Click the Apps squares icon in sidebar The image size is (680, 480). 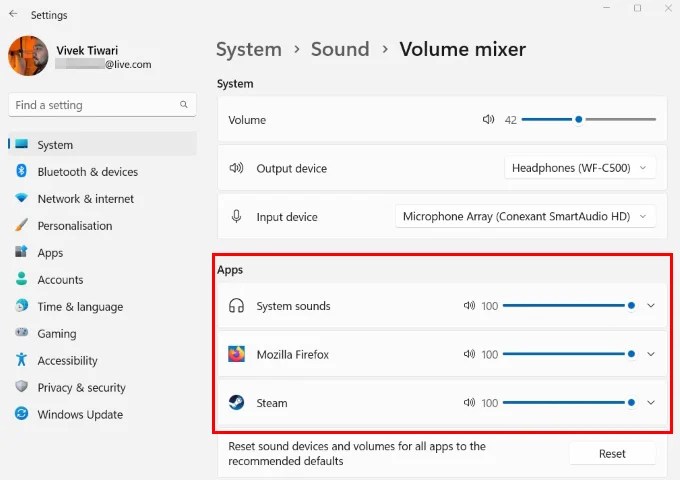coord(21,251)
